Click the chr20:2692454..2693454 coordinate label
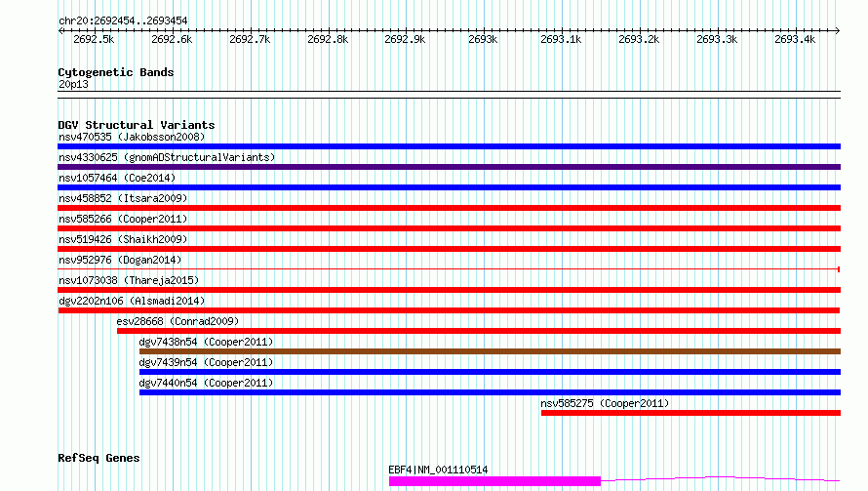 pos(123,20)
